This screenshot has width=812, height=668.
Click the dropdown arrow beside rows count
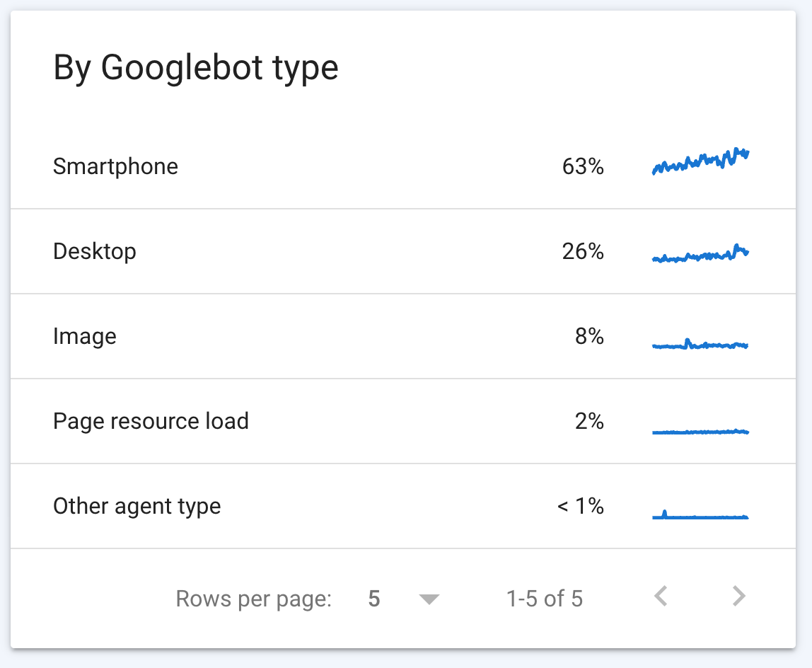429,598
